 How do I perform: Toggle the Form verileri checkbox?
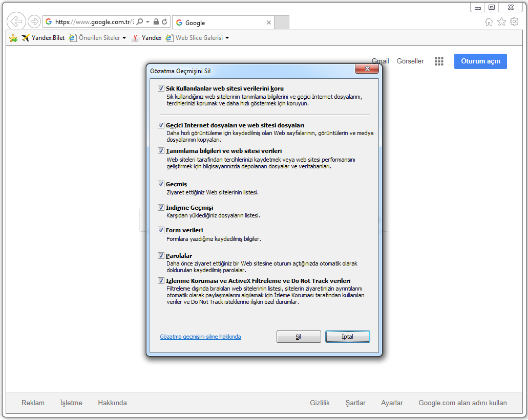tap(161, 230)
